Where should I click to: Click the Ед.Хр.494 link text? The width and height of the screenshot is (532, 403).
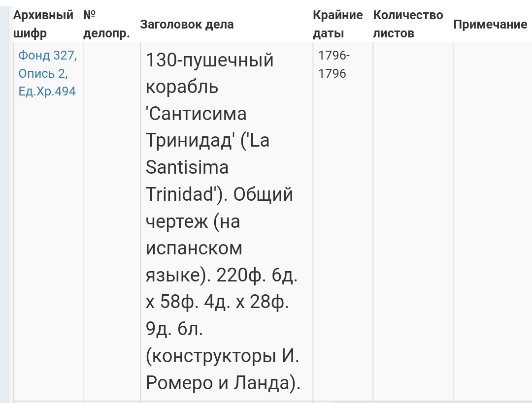[x=47, y=91]
